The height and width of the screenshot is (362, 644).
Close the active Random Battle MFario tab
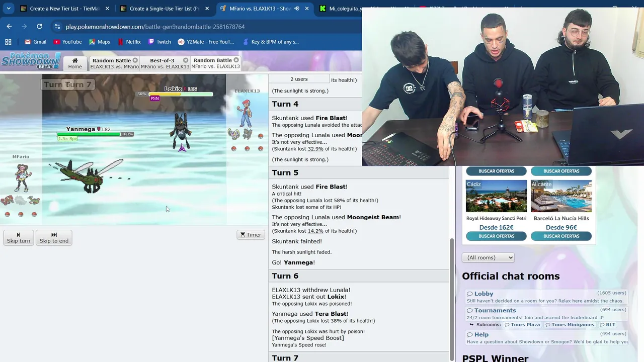point(236,60)
